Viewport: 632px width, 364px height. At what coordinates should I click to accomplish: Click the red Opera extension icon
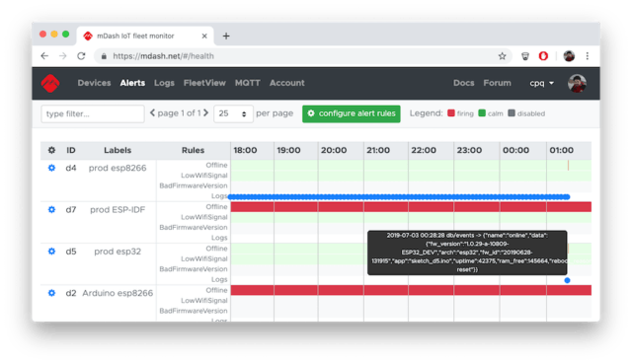[x=543, y=56]
